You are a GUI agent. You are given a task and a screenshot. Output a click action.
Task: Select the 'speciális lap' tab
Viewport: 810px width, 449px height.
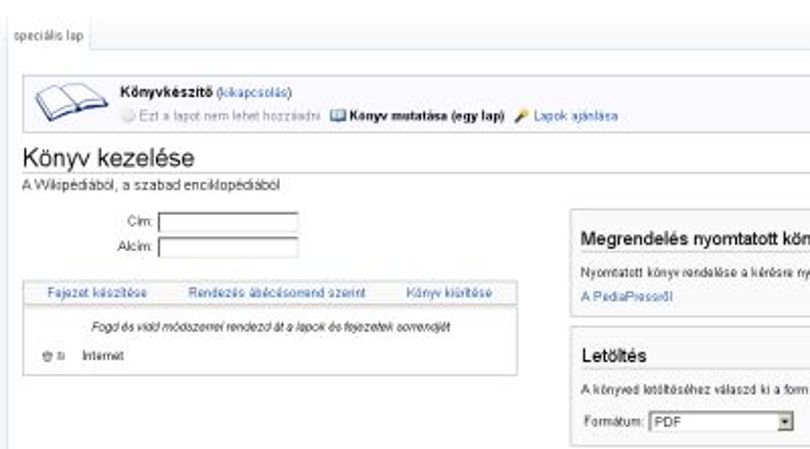click(49, 36)
